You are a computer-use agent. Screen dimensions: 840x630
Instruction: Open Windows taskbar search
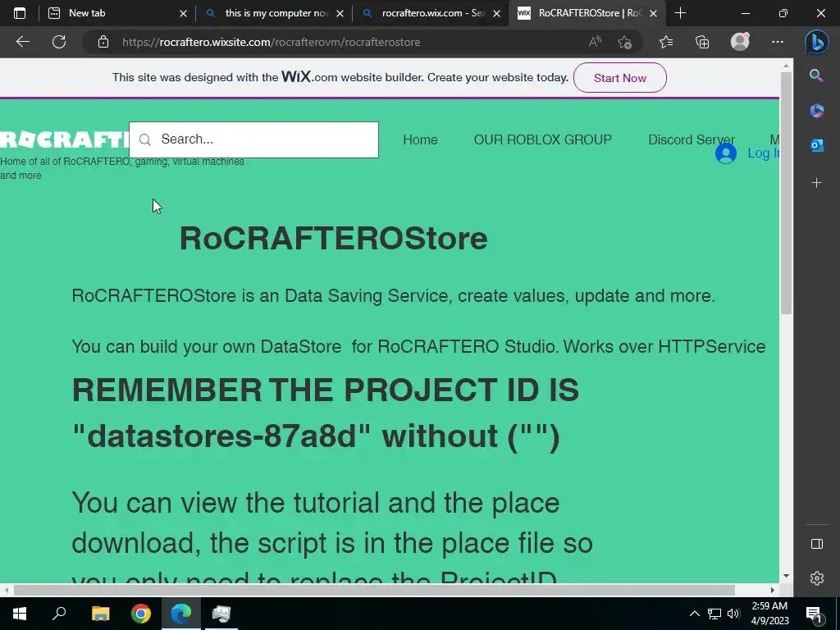(x=59, y=614)
